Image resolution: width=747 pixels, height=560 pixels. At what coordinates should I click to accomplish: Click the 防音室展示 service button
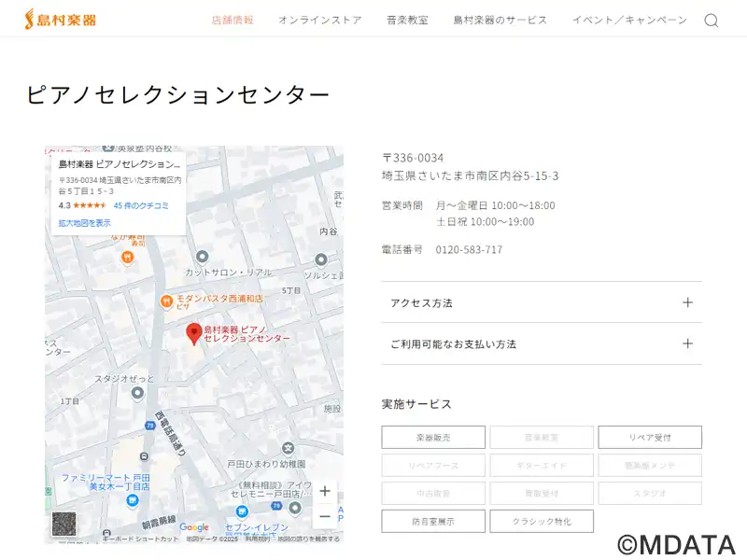(x=433, y=521)
